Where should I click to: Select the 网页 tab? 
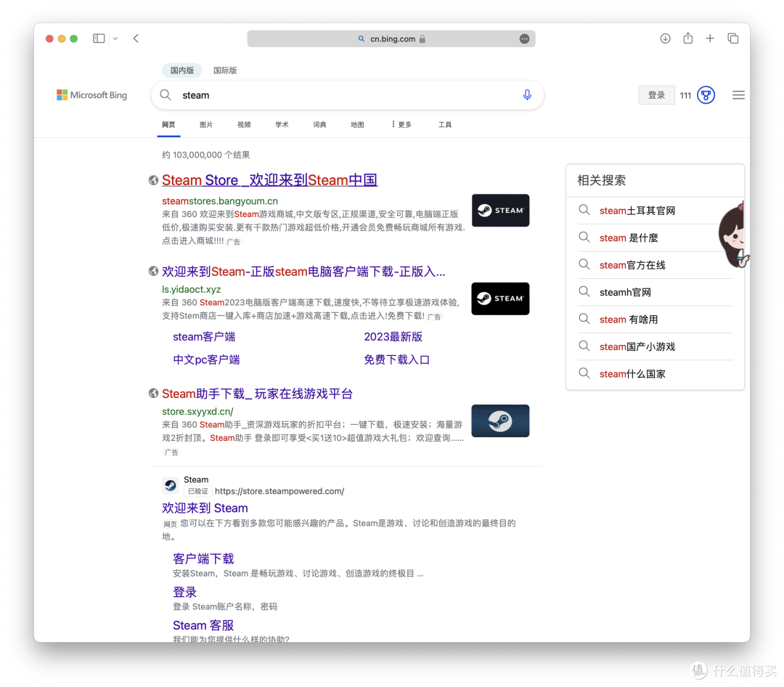(x=168, y=125)
